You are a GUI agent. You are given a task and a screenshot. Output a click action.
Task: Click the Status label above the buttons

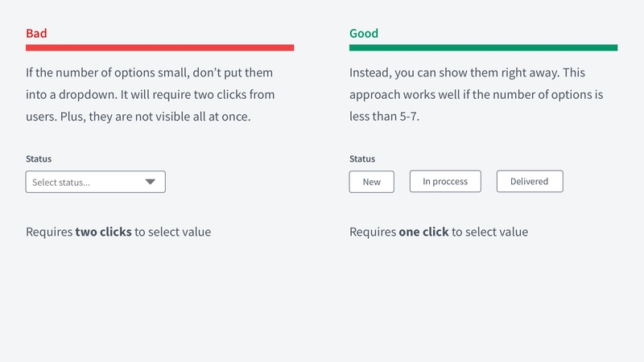tap(362, 158)
